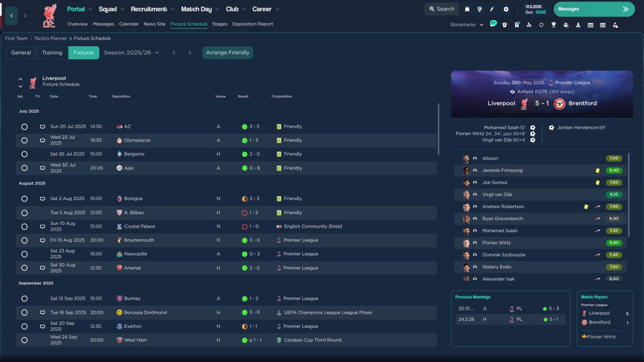Click the pencil edit icon
The width and height of the screenshot is (644, 362).
(x=492, y=9)
